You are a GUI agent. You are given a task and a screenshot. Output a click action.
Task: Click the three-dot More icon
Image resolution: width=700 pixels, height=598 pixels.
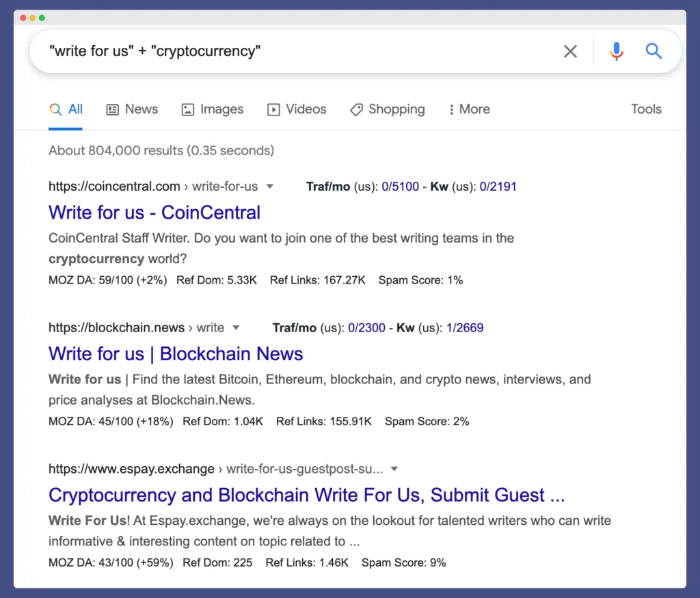(450, 109)
